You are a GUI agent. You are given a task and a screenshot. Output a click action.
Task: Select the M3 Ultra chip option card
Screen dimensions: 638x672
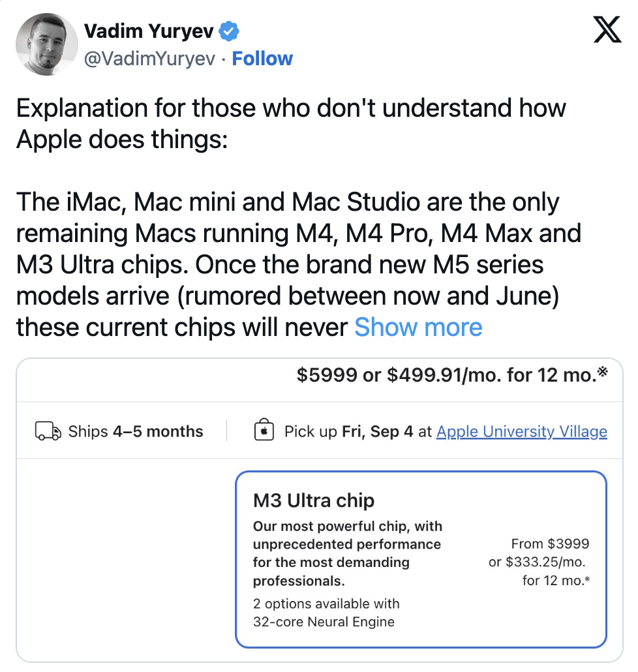421,559
